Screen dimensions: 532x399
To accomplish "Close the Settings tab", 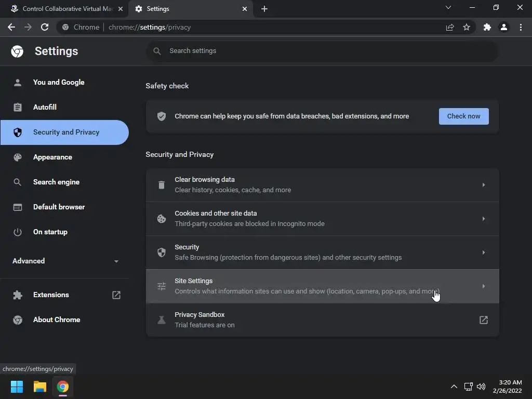I will [x=245, y=9].
